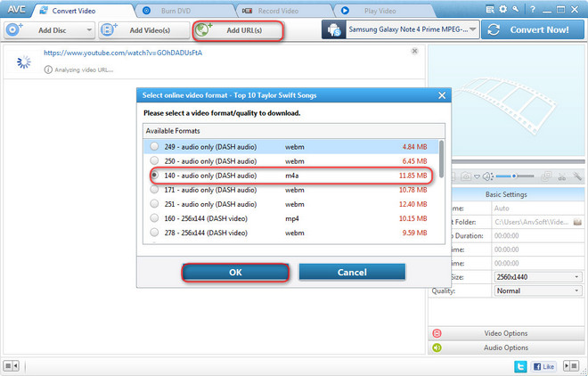Click the snapshot camera icon in preview

coord(466,176)
